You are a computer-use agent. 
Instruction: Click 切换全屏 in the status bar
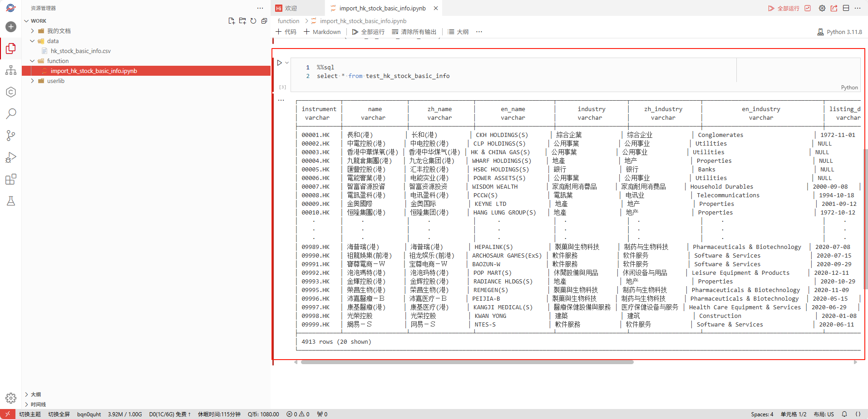(x=59, y=414)
